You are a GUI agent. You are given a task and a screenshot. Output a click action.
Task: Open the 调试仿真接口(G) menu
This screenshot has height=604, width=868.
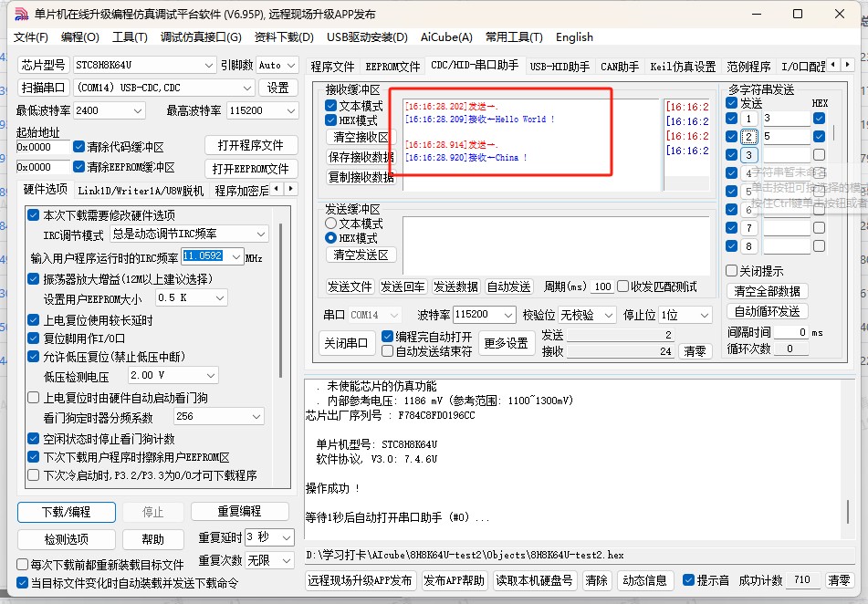[201, 37]
